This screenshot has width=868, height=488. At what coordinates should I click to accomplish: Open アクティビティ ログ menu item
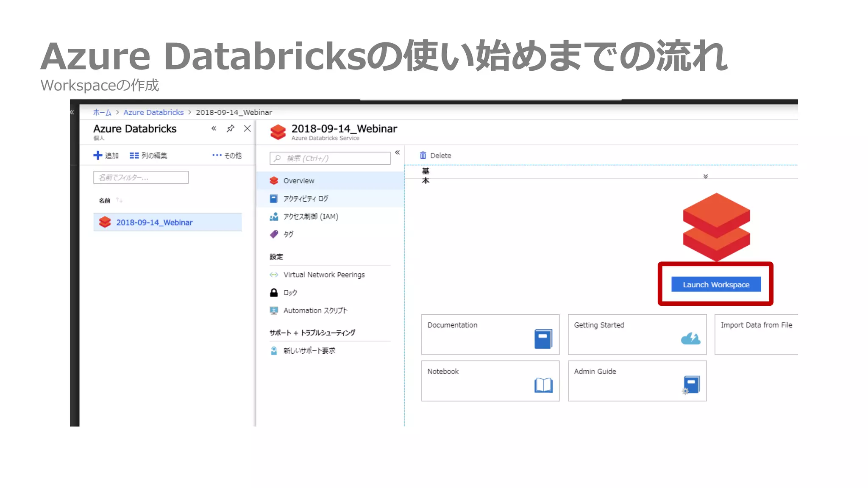pos(330,198)
